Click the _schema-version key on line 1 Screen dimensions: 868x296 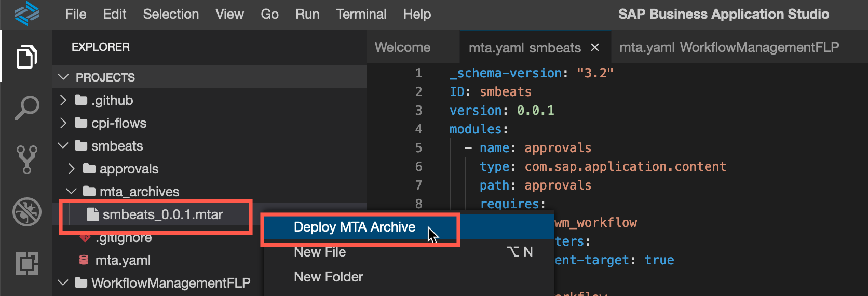click(x=506, y=73)
